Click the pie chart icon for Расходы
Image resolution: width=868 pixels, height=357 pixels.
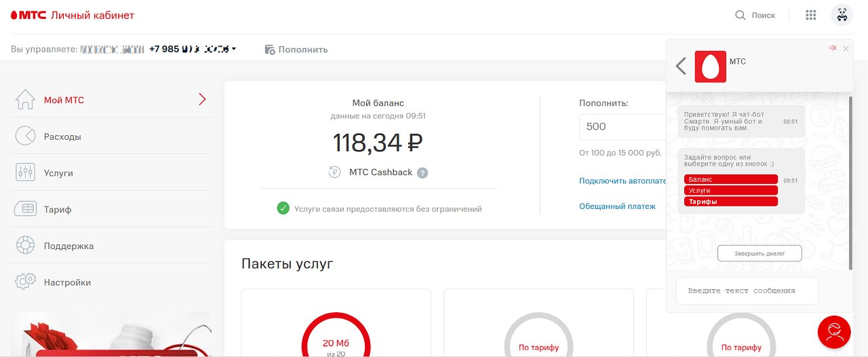coord(25,136)
